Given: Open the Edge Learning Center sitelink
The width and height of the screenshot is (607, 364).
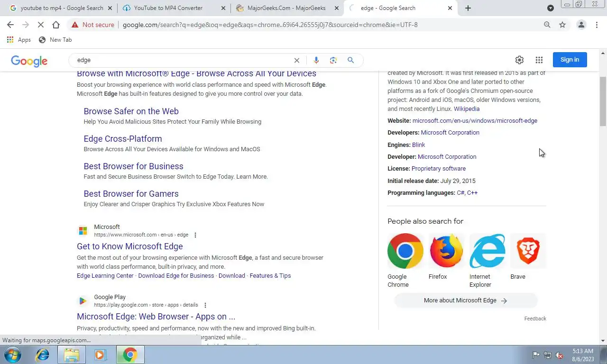Looking at the screenshot, I should [105, 276].
